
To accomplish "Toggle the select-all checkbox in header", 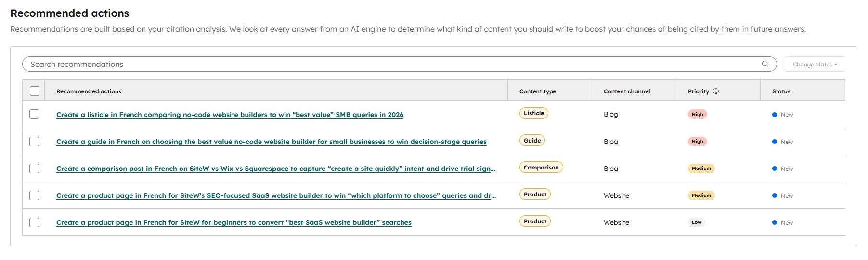I will tap(35, 91).
